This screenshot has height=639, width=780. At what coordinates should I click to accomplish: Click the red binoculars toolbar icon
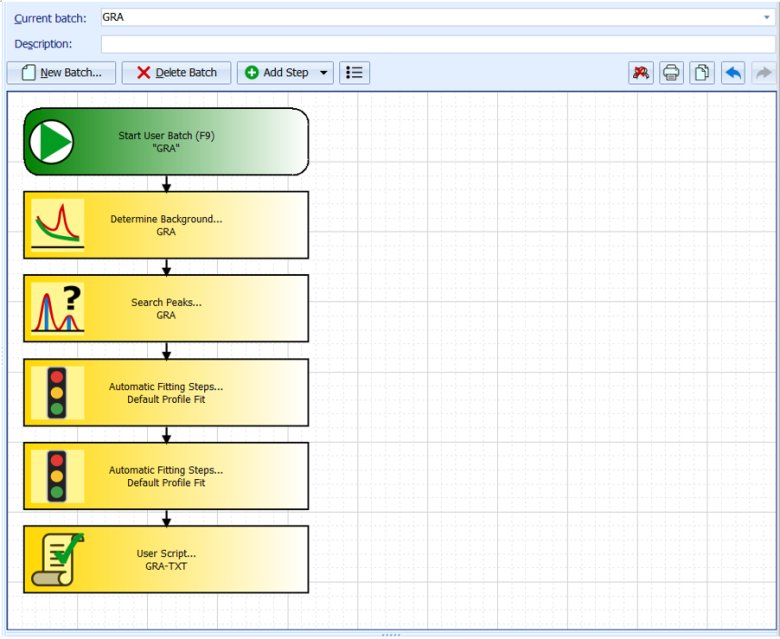coord(641,73)
